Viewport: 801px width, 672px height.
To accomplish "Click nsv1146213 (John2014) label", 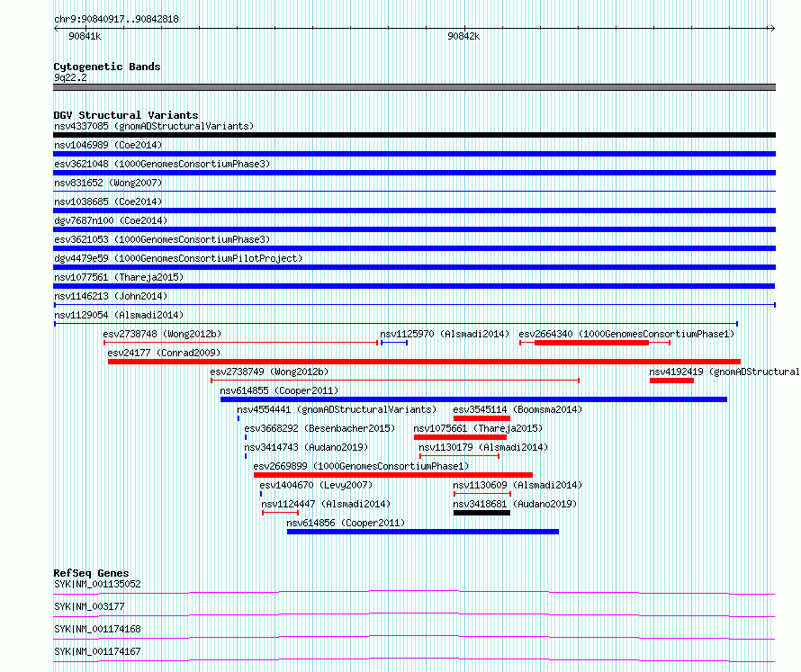I will (x=111, y=296).
